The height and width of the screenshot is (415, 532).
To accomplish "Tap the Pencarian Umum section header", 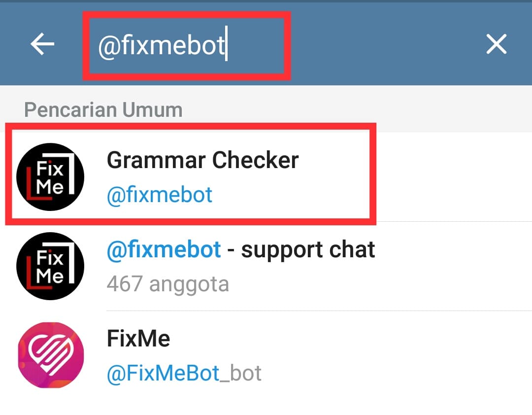I will [103, 109].
